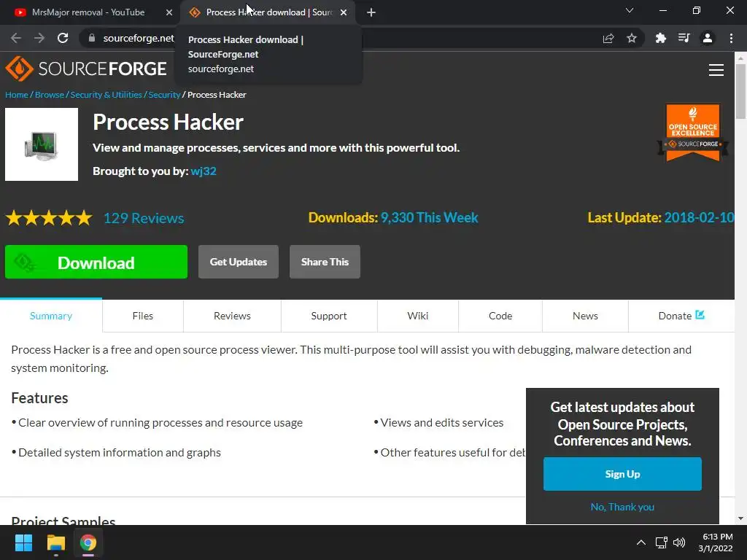Close the MrsMajor removal YouTube tab
Viewport: 747px width, 560px height.
click(x=169, y=12)
